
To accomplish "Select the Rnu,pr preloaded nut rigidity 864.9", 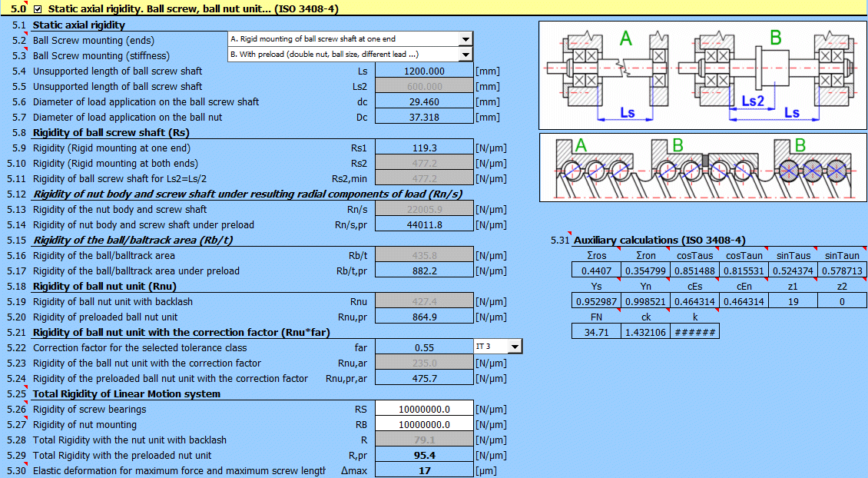I will [424, 316].
